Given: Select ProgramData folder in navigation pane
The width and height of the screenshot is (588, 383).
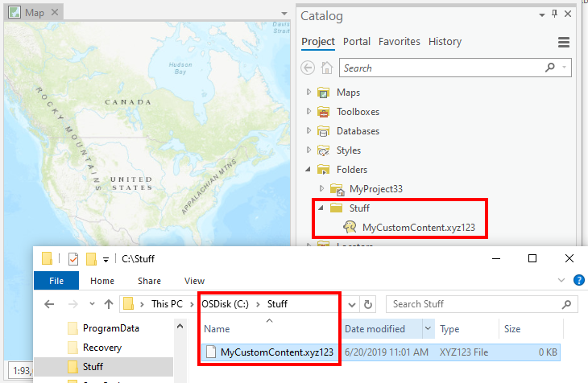Looking at the screenshot, I should point(110,328).
